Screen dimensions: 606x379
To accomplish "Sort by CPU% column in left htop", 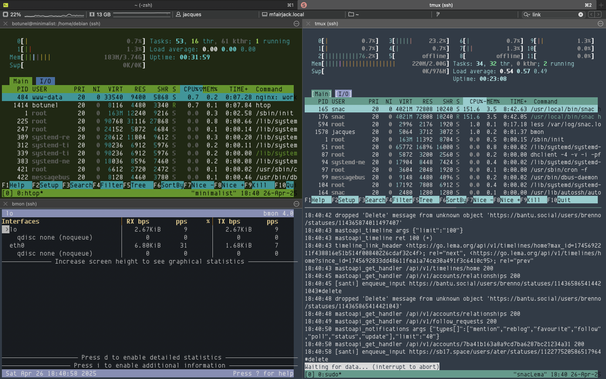I will [192, 89].
